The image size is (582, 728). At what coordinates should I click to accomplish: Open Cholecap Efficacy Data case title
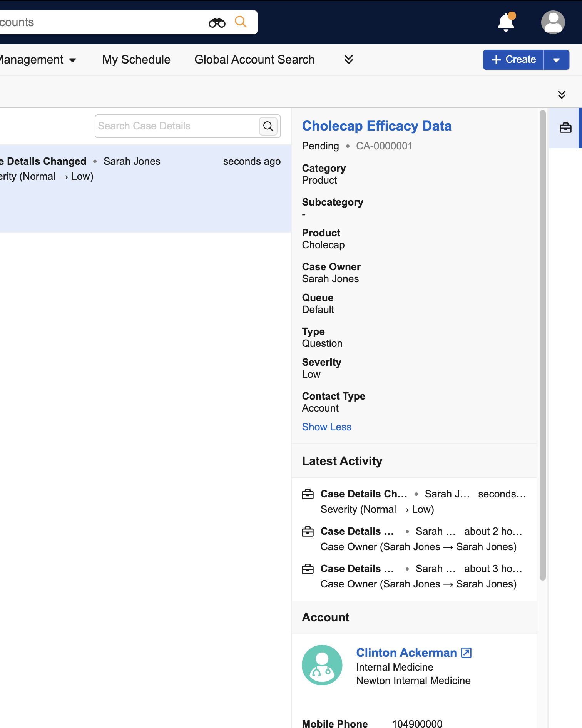click(x=376, y=126)
